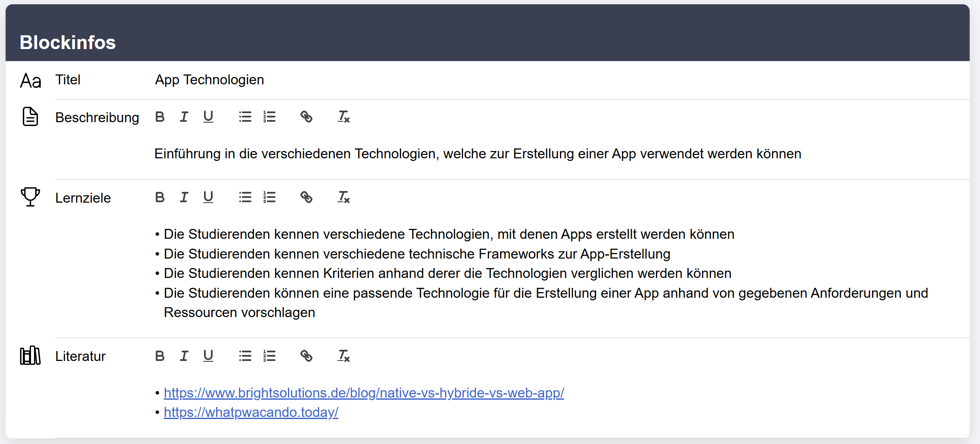Click the Literatur label
This screenshot has height=444, width=980.
(x=80, y=356)
